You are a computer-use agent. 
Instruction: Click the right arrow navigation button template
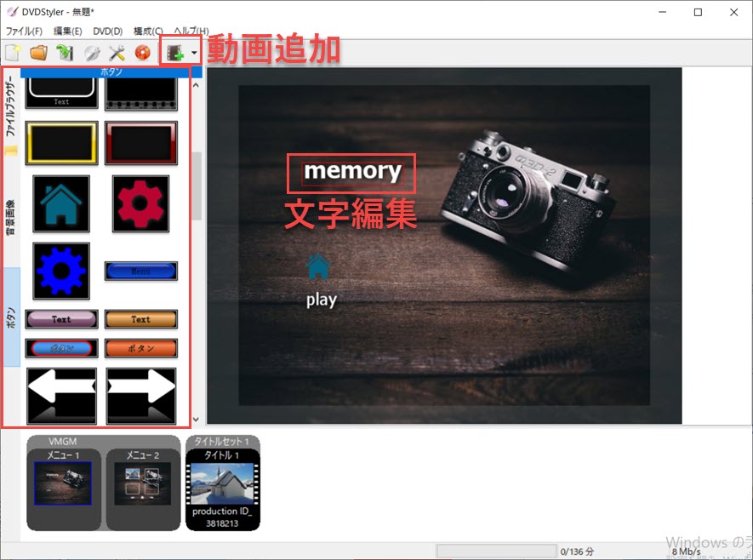point(140,394)
